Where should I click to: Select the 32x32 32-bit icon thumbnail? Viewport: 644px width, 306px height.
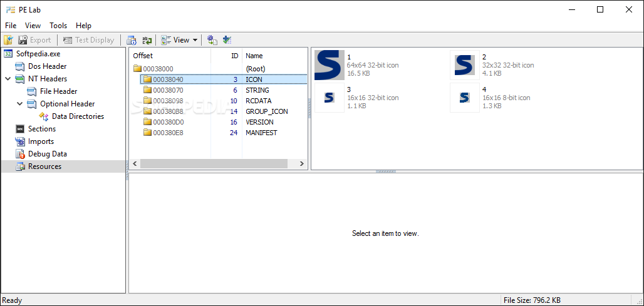point(464,65)
